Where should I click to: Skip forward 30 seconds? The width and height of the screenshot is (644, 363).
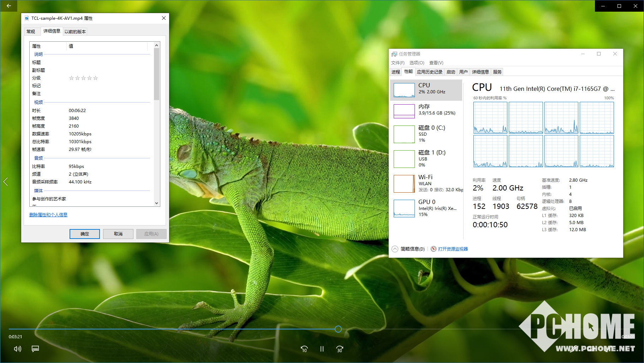pos(339,349)
